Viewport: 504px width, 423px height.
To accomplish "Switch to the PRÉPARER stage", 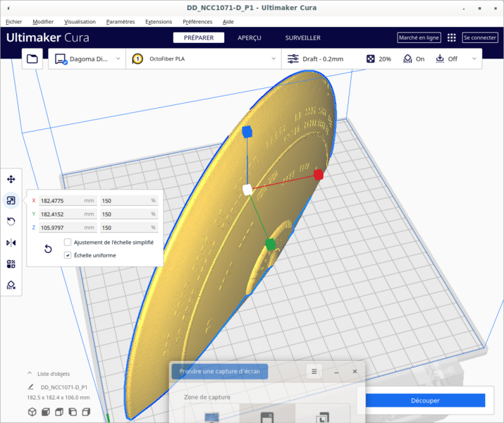I will [199, 37].
